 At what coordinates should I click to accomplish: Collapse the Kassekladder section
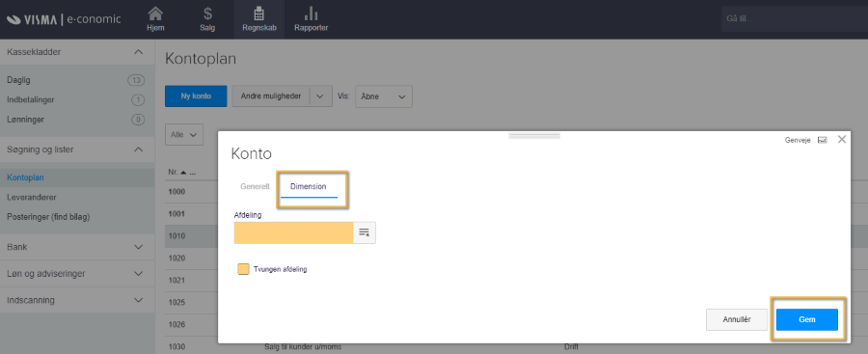pyautogui.click(x=138, y=52)
